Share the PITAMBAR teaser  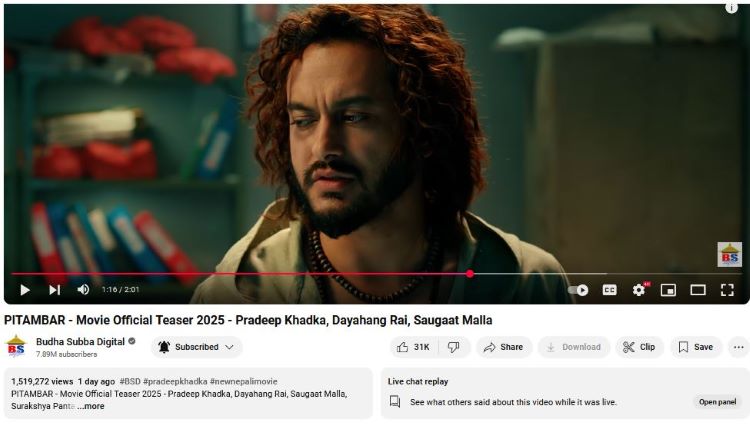pyautogui.click(x=504, y=347)
